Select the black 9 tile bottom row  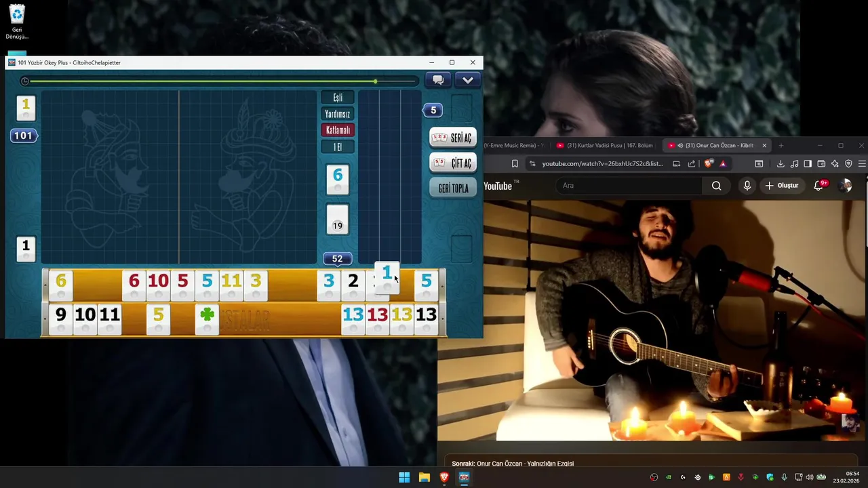[x=61, y=319]
